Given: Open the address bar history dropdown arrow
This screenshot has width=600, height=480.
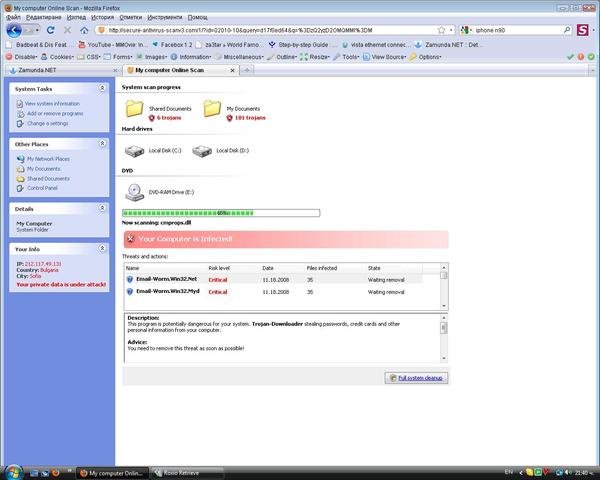Looking at the screenshot, I should click(x=451, y=30).
